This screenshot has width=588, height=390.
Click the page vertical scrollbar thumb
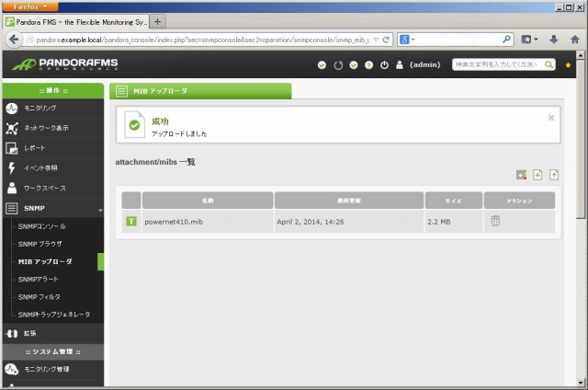click(581, 139)
